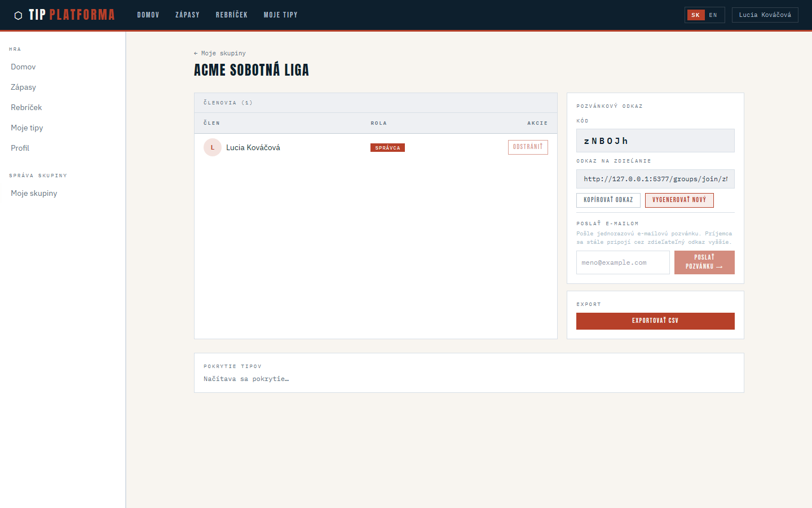Select Moje tipy in the top navigation

280,15
